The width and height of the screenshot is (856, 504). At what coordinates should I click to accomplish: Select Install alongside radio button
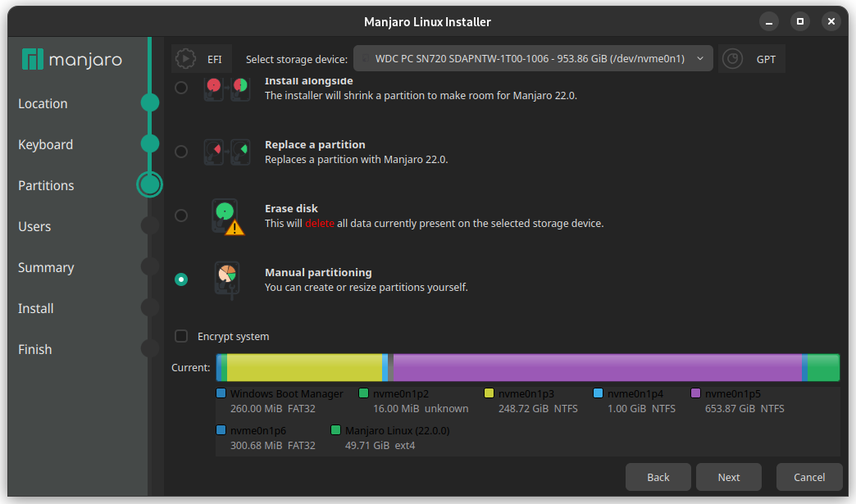coord(181,88)
